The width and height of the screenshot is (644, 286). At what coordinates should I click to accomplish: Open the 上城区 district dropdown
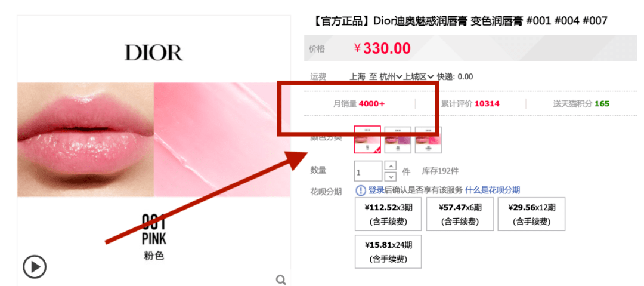coord(419,76)
